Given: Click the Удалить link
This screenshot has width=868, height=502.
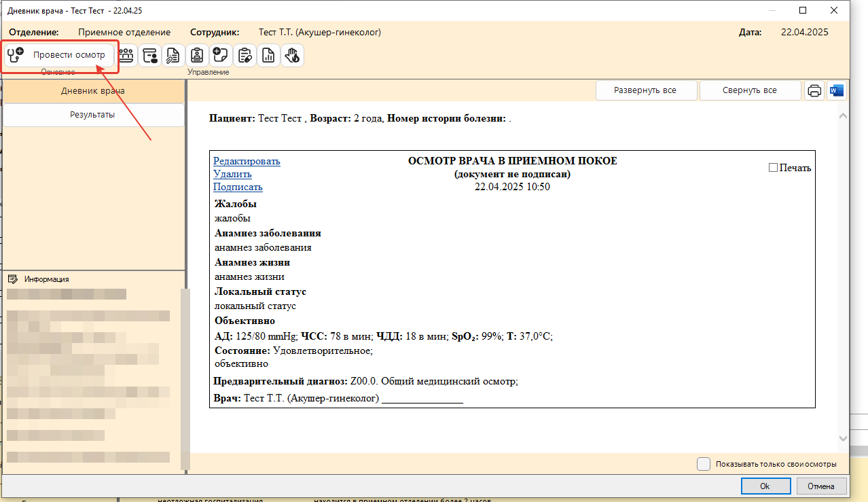Looking at the screenshot, I should tap(232, 174).
